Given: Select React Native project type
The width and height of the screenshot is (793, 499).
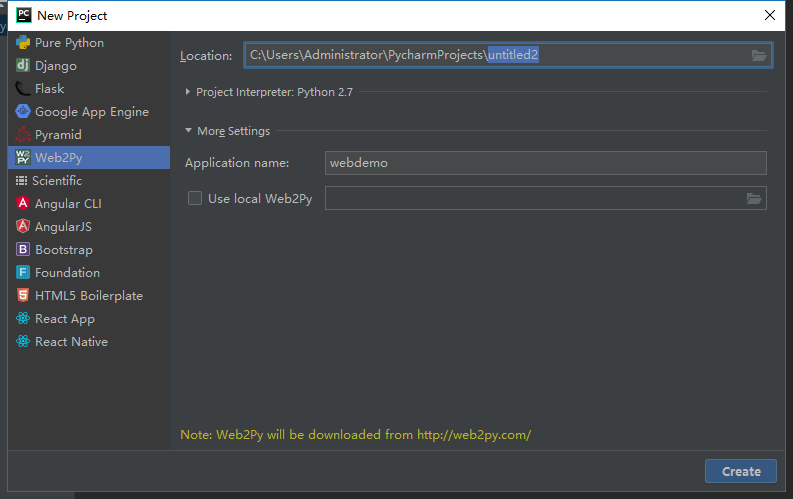Looking at the screenshot, I should [71, 342].
